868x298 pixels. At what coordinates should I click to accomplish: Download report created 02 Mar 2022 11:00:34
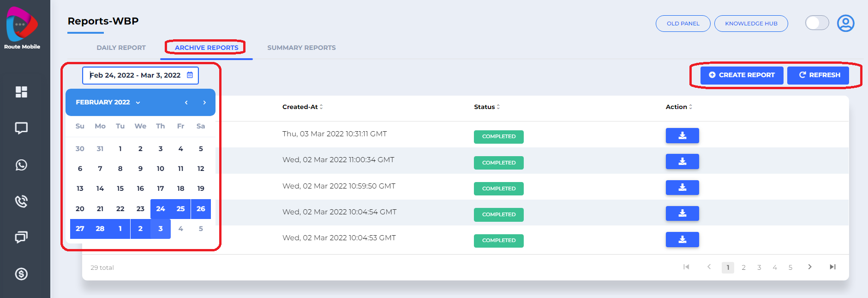point(682,162)
